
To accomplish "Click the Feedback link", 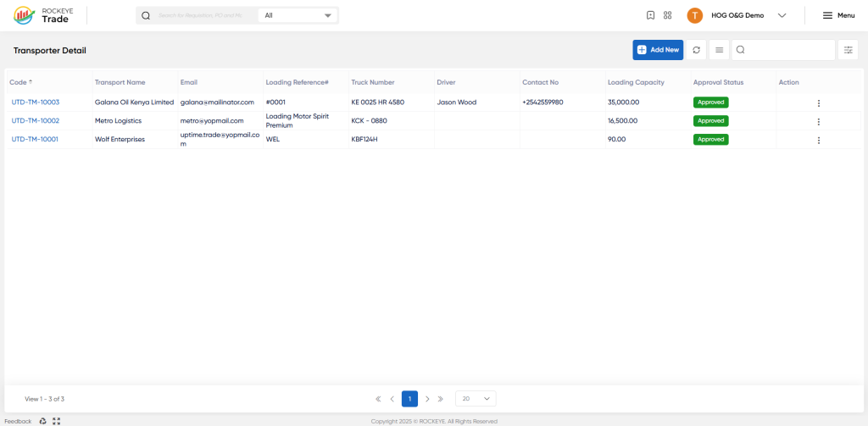I will tap(18, 421).
